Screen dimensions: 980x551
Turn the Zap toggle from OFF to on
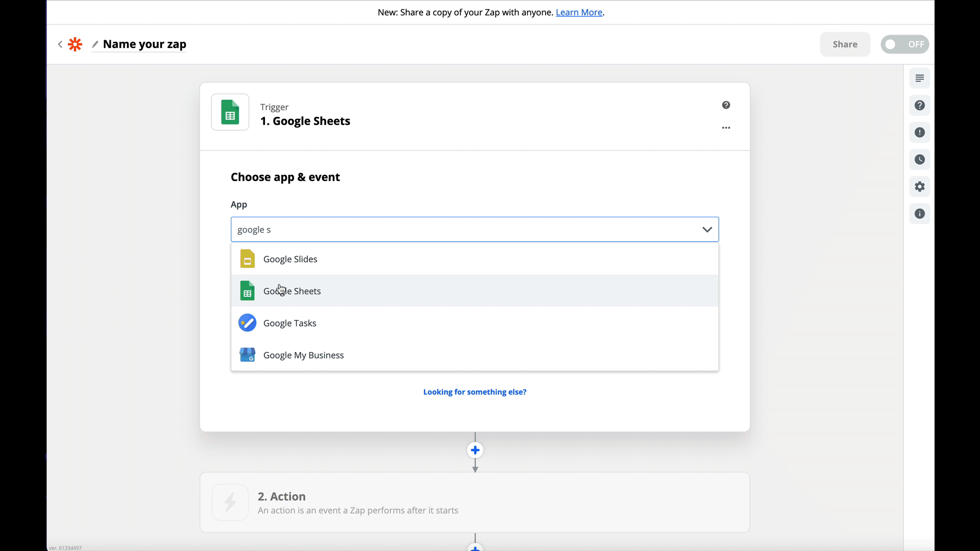pyautogui.click(x=905, y=44)
